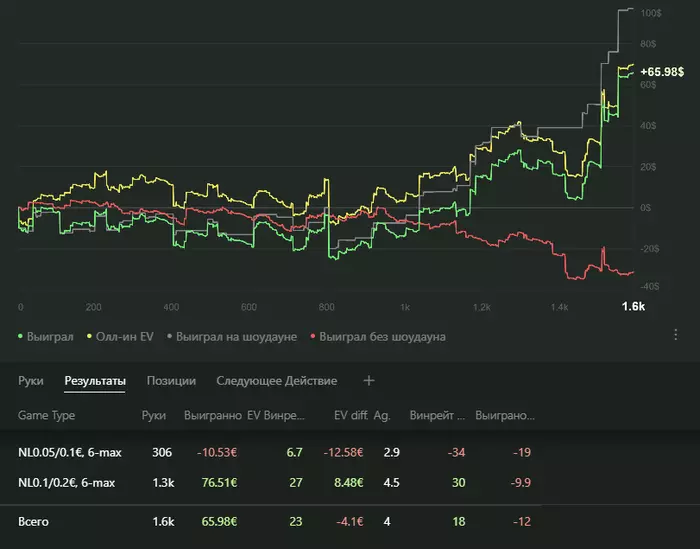Screen dimensions: 700x549
Task: Switch to the "Руки" tab
Action: (31, 381)
